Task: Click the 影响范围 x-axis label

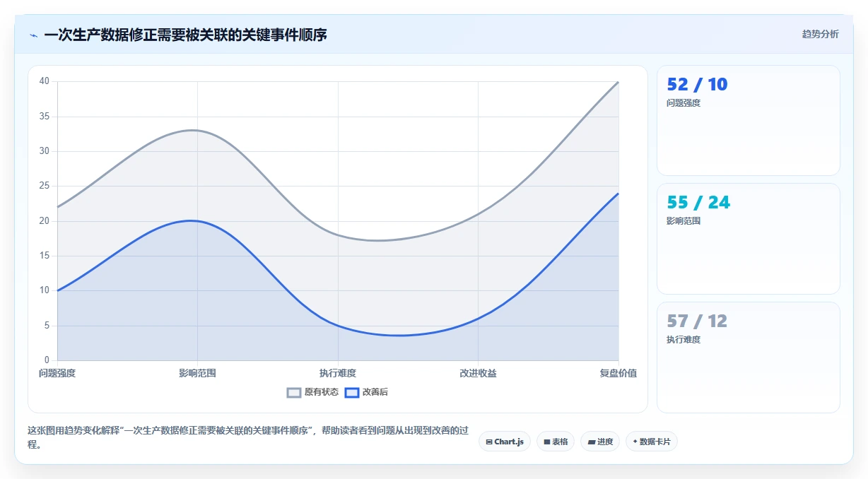Action: point(197,373)
